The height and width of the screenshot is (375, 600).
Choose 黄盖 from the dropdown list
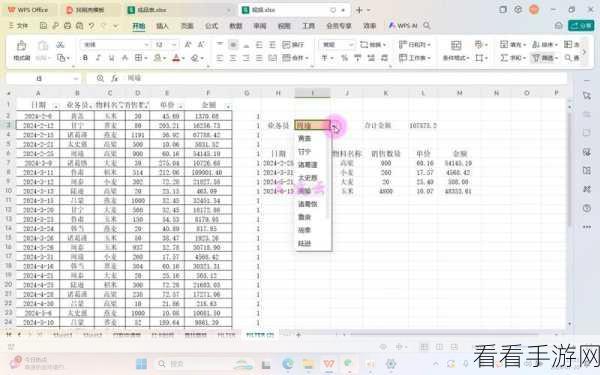(305, 139)
